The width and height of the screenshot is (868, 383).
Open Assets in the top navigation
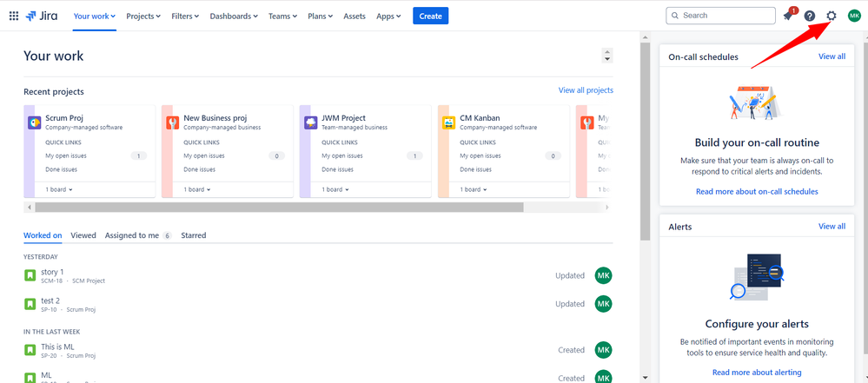click(x=354, y=16)
